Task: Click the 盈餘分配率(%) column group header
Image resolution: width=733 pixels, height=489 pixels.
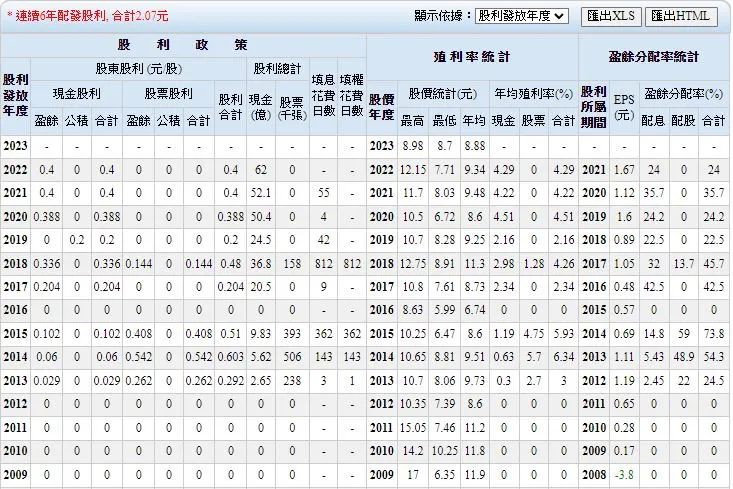Action: 683,93
